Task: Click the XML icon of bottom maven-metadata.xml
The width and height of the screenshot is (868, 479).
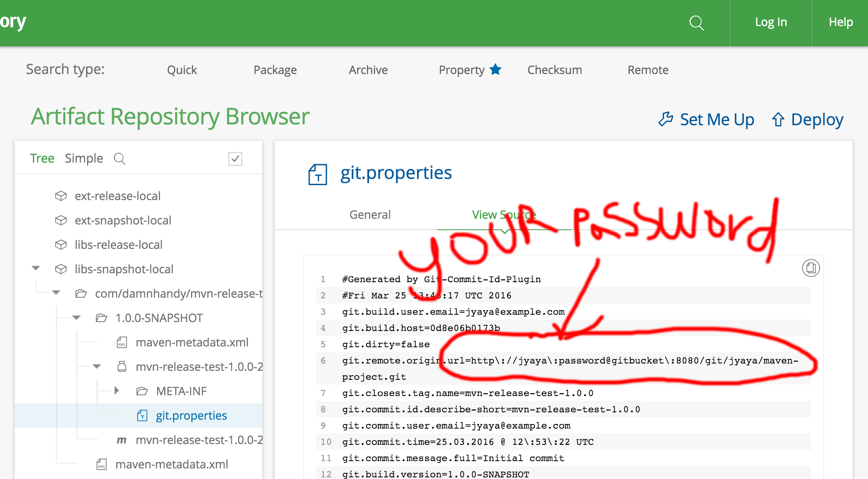Action: coord(102,464)
